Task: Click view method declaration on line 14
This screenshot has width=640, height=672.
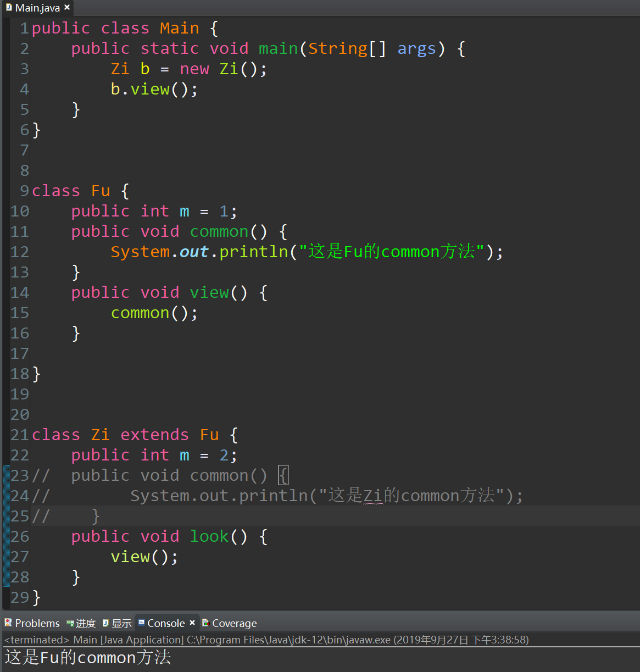Action: [x=209, y=292]
